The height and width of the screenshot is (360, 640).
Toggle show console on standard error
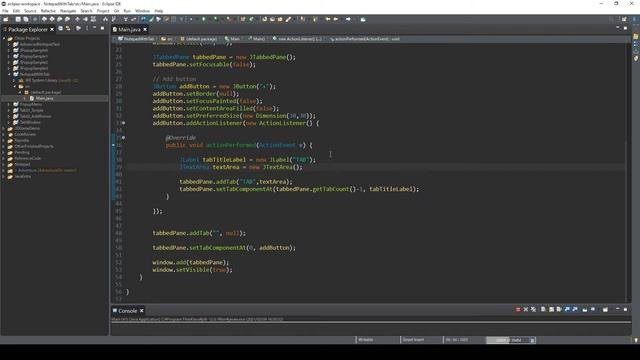pos(575,309)
